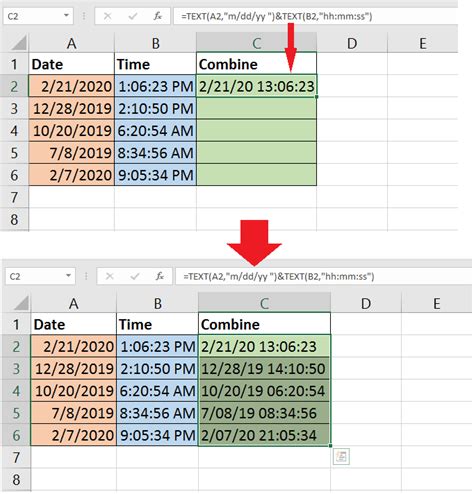Click the Combine header cell in bottom sheet

[264, 324]
